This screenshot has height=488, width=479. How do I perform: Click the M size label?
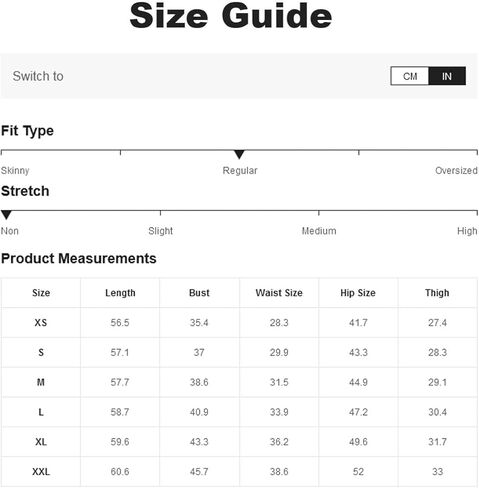click(x=41, y=382)
